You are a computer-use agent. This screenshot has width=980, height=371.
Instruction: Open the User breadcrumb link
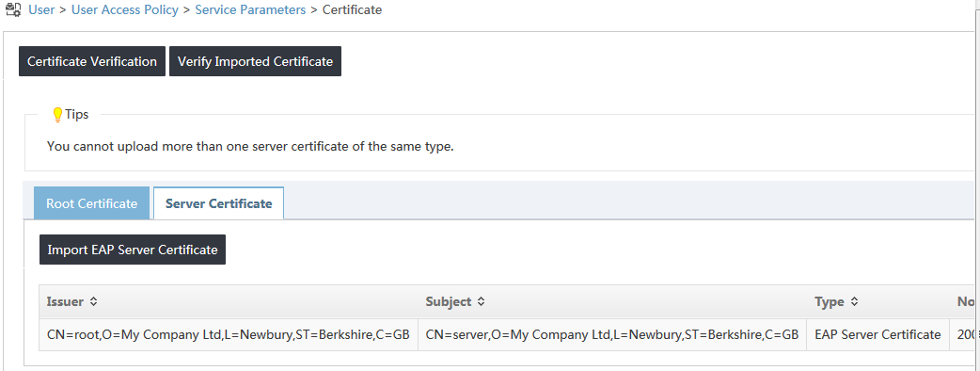pos(41,10)
